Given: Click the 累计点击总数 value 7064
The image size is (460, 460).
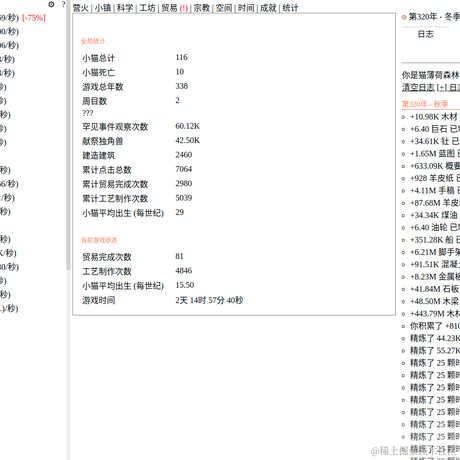Looking at the screenshot, I should tap(184, 169).
